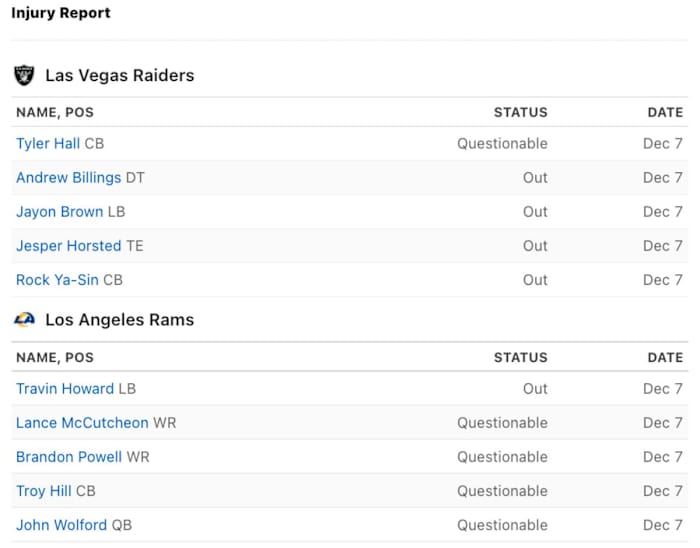Select Lance McCutcheon's name link
The image size is (700, 548).
click(x=82, y=423)
